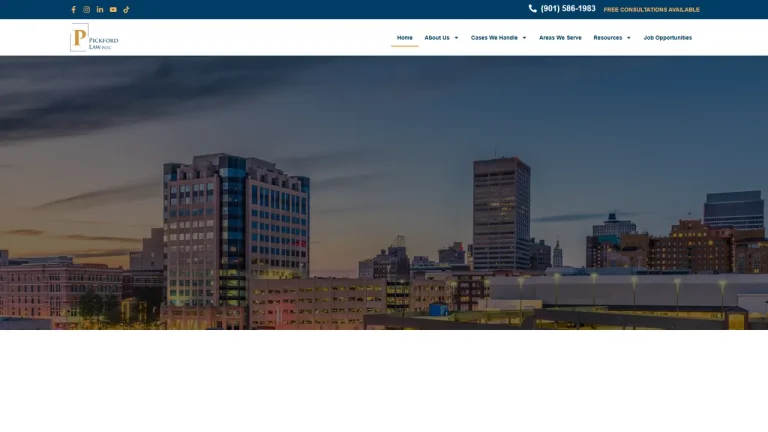Open the Job Opportunities page
The height and width of the screenshot is (432, 768).
(668, 38)
